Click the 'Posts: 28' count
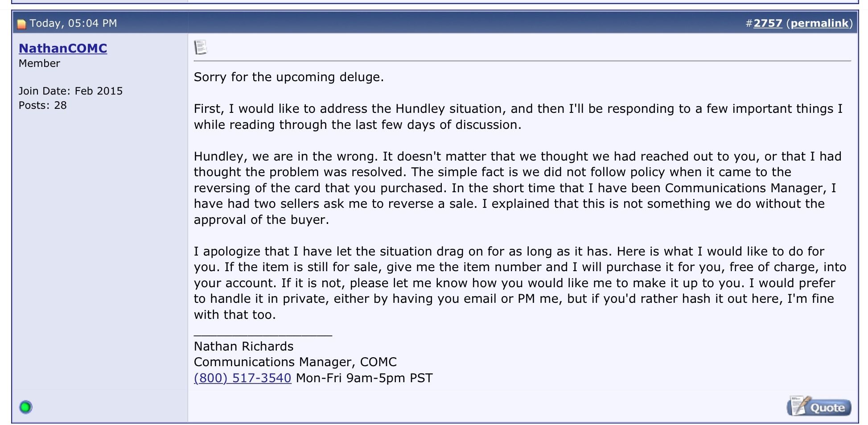The image size is (868, 425). click(x=43, y=105)
